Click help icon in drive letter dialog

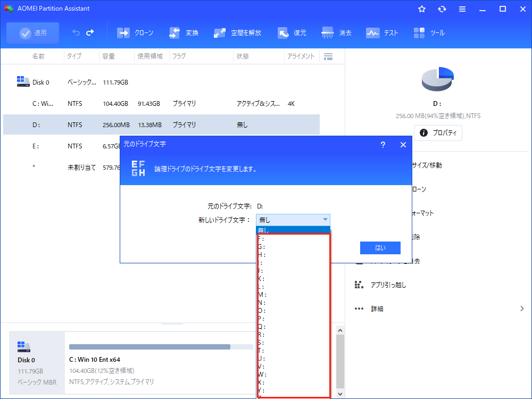pos(383,145)
